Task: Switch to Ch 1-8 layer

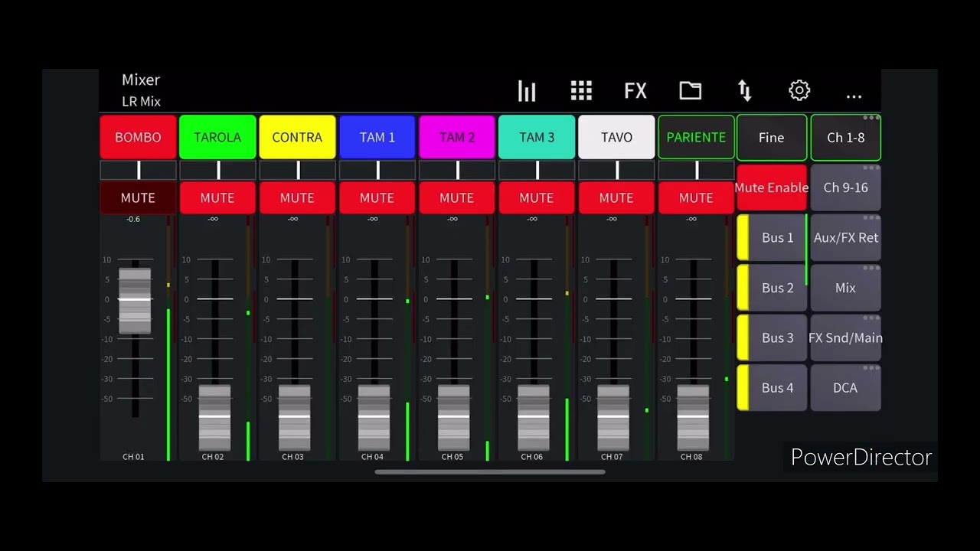Action: click(x=846, y=138)
